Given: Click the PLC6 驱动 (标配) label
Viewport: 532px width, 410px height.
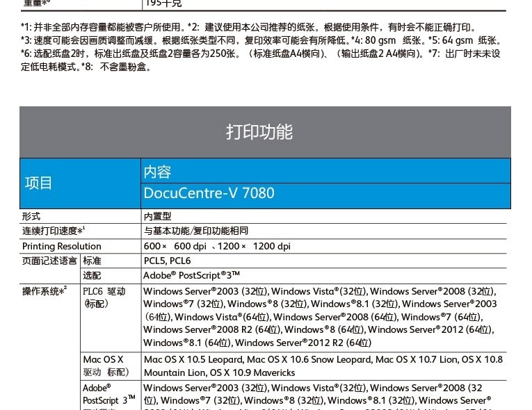Looking at the screenshot, I should pos(104,297).
